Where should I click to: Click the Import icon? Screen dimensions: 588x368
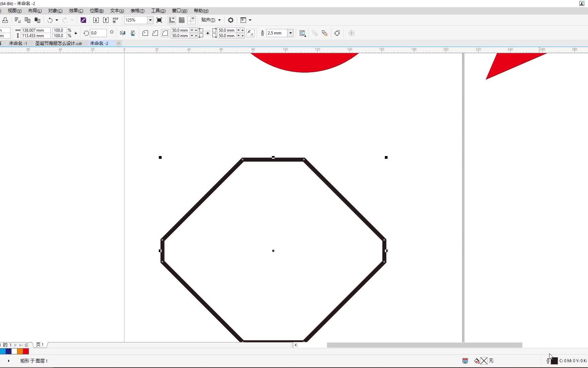[96, 20]
